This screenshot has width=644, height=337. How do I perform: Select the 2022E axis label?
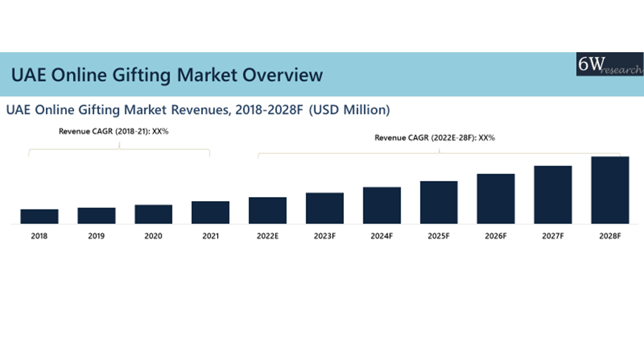pyautogui.click(x=267, y=236)
